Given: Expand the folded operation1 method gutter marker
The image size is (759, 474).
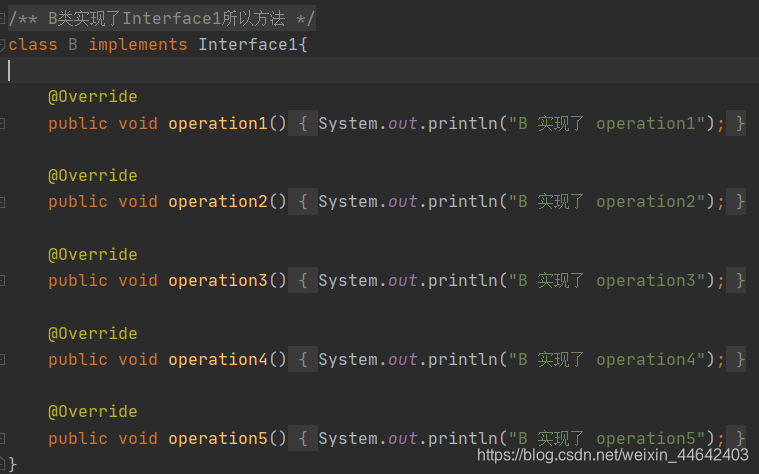Looking at the screenshot, I should point(2,123).
